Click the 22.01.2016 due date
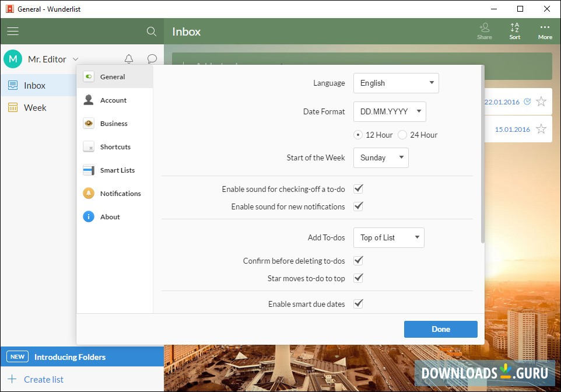561x392 pixels. coord(502,101)
